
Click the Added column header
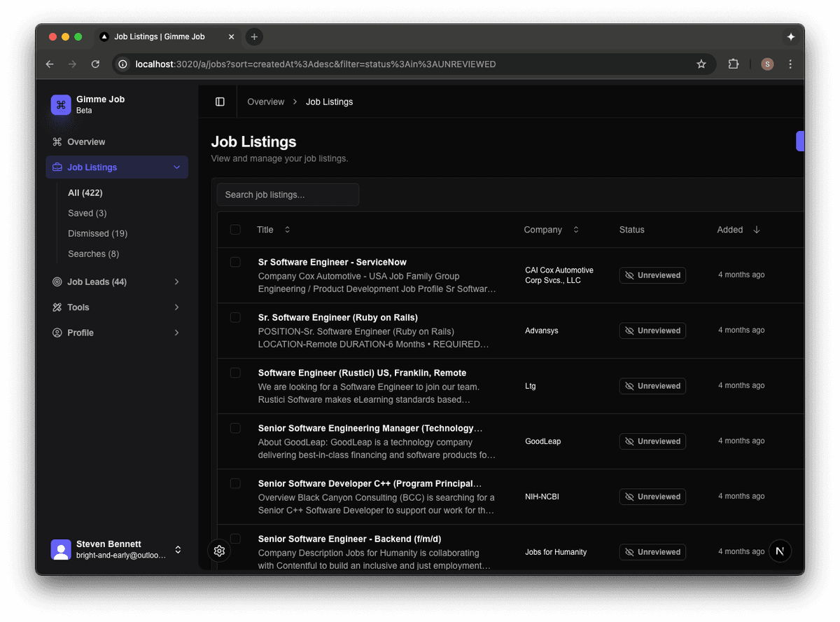point(730,230)
